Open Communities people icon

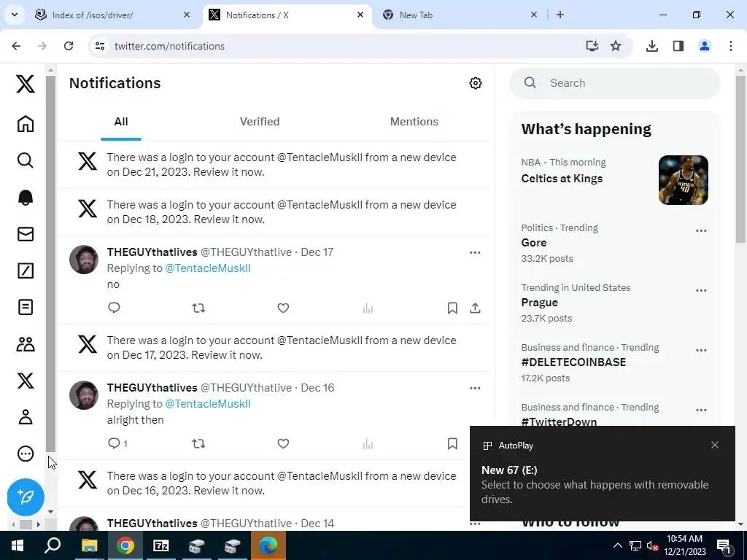[x=26, y=344]
